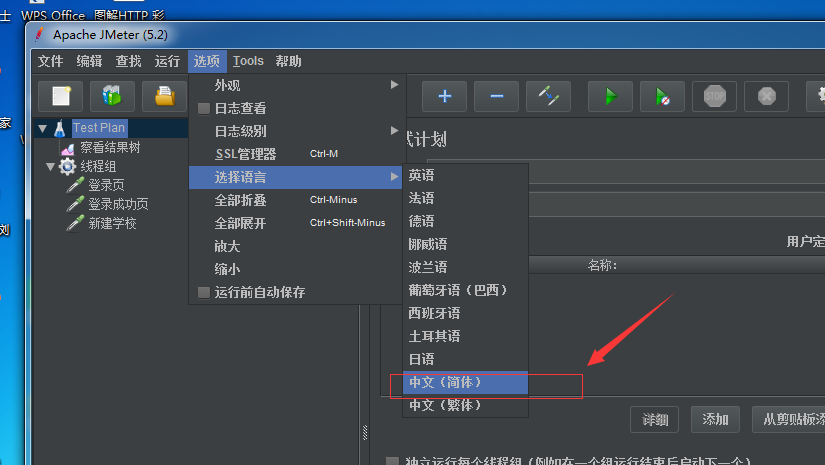
Task: Open the 查找 menu
Action: [128, 61]
